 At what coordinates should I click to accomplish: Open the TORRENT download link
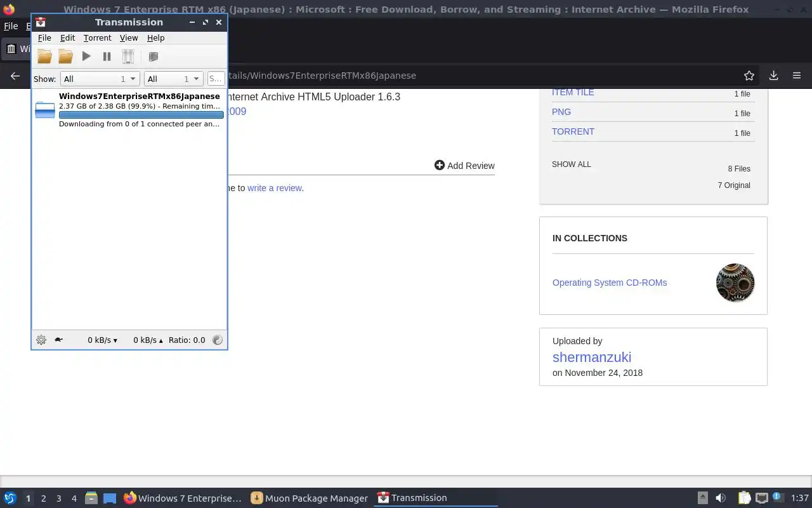click(573, 131)
